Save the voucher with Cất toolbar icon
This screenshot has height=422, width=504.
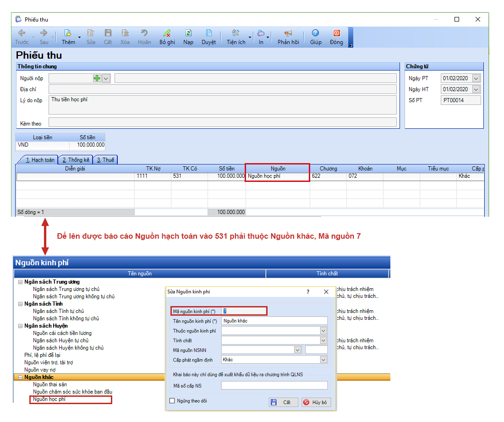108,37
